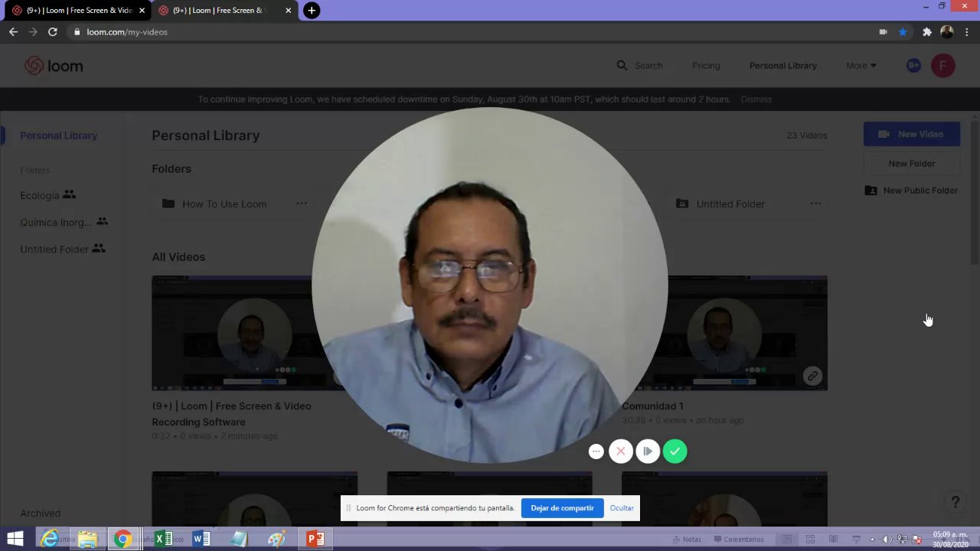Select Personal Library in the sidebar
The image size is (980, 551).
point(59,135)
